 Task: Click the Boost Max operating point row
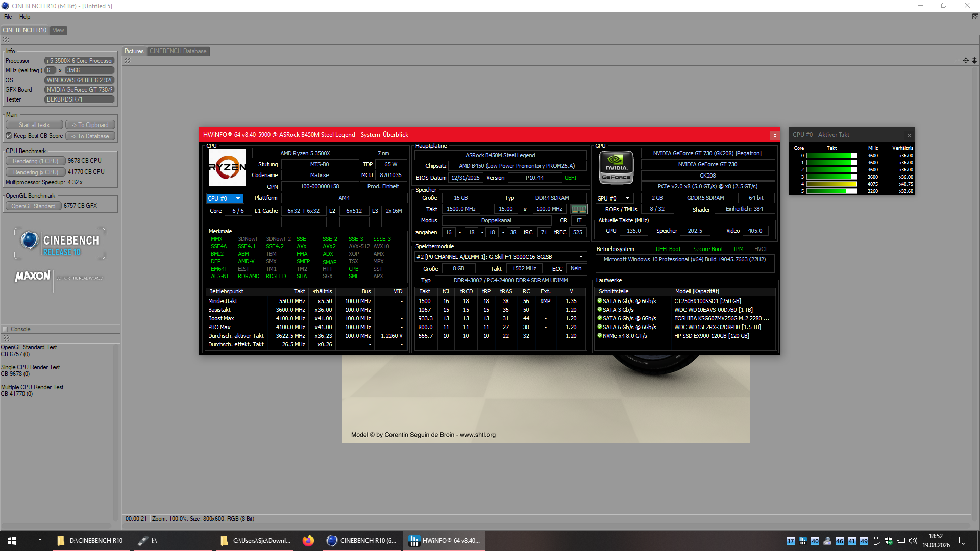[306, 318]
